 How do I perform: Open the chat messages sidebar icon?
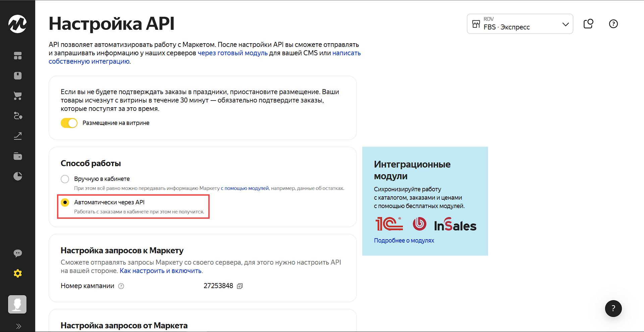[18, 253]
